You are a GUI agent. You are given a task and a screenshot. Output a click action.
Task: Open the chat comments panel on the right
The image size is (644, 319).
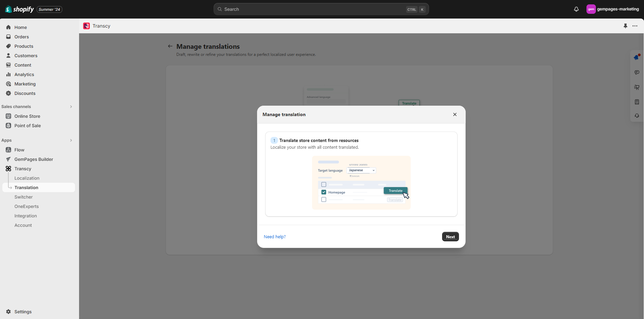pyautogui.click(x=637, y=72)
